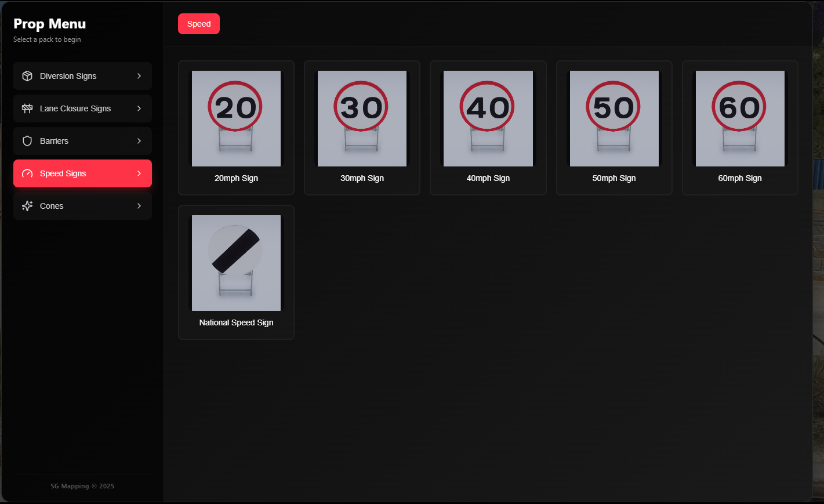Click the 'Prop Menu' title
824x504 pixels.
(50, 24)
